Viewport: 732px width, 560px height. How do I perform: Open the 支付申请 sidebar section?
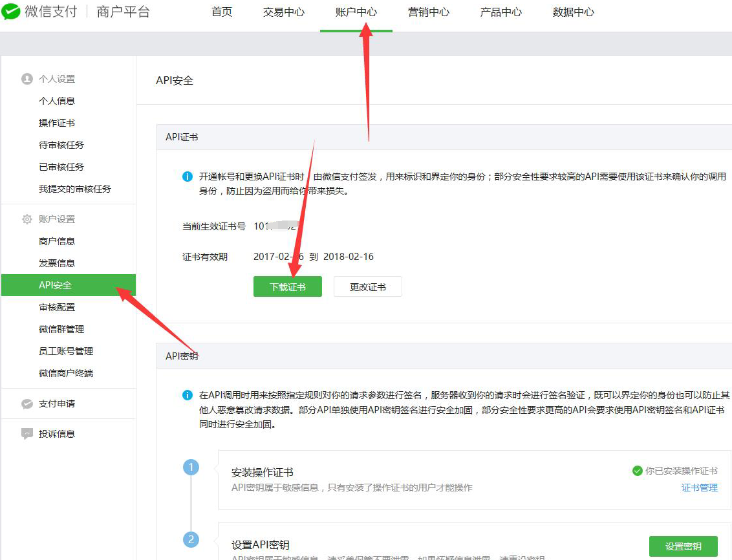57,404
